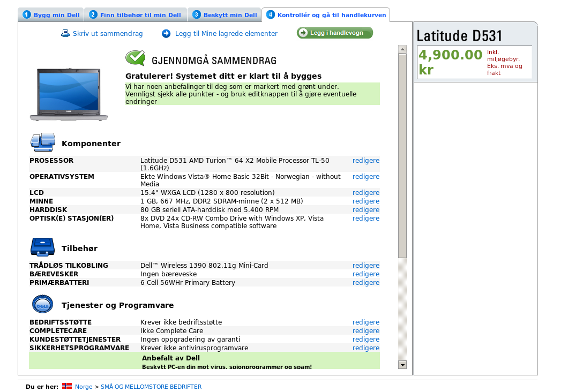Click Skriv ut sammendrag link

[x=108, y=33]
